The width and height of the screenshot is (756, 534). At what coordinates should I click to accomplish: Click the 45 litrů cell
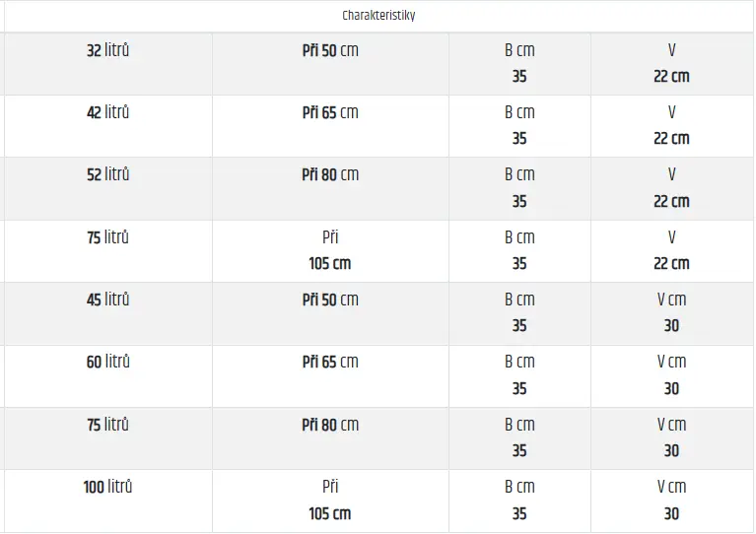[107, 300]
